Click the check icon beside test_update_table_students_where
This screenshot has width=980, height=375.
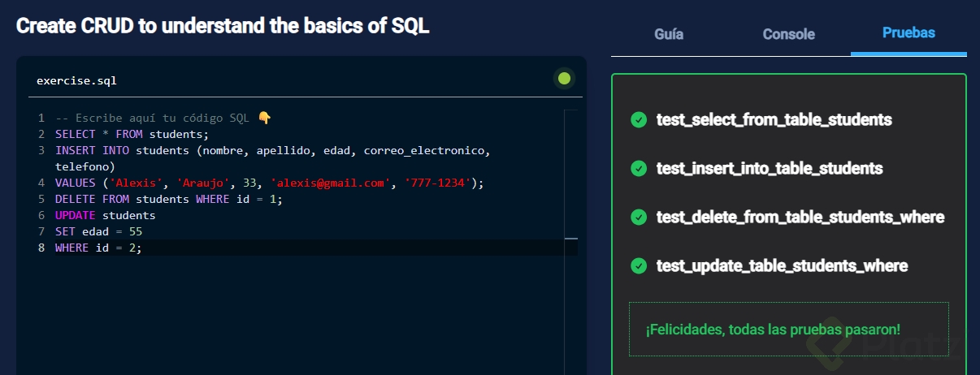[x=639, y=266]
